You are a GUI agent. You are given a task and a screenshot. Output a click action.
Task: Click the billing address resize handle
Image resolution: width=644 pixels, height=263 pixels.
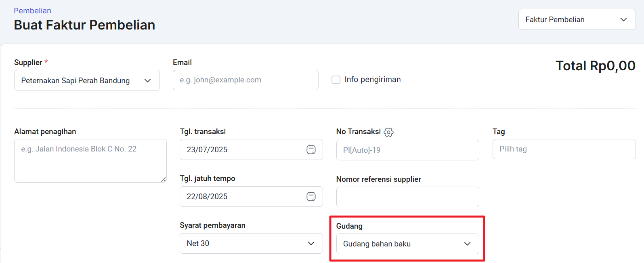pyautogui.click(x=163, y=179)
